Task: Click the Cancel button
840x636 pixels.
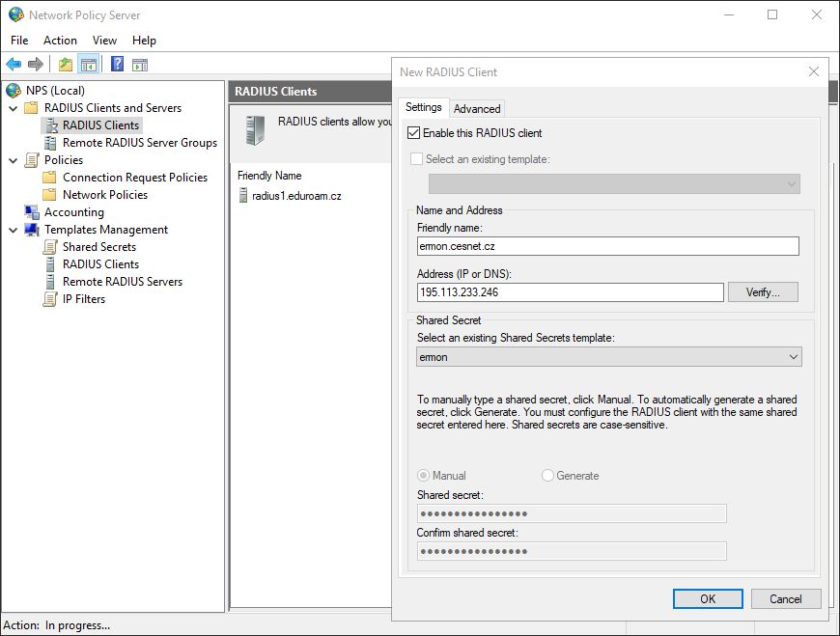Action: click(786, 599)
